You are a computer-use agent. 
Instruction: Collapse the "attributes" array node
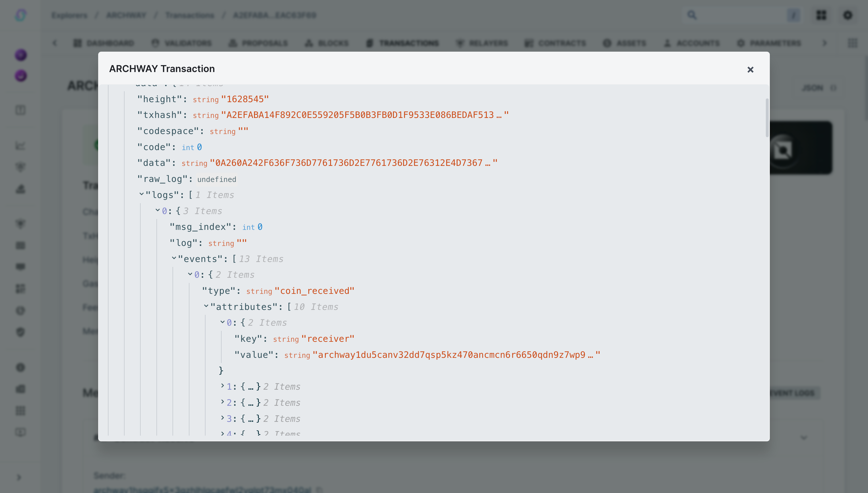206,306
